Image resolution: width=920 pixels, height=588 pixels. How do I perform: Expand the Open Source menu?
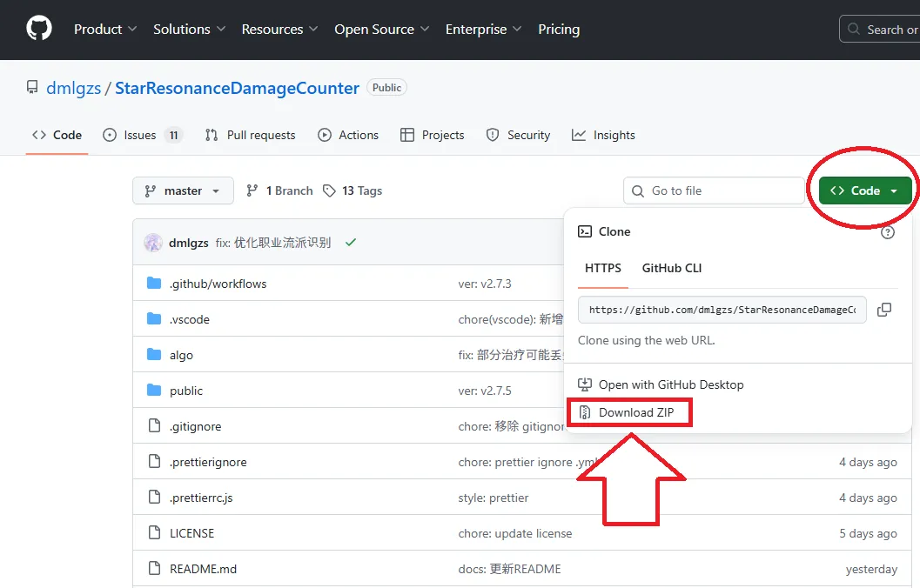381,29
